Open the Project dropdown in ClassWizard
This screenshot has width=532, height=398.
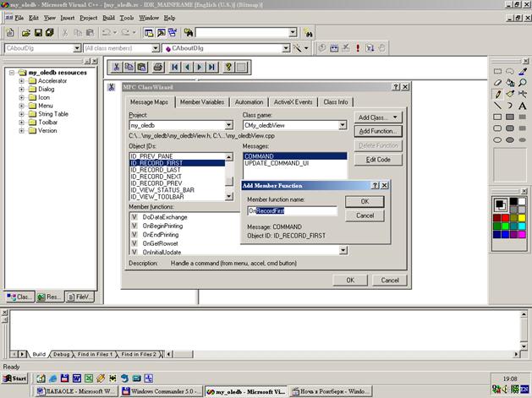pyautogui.click(x=229, y=125)
